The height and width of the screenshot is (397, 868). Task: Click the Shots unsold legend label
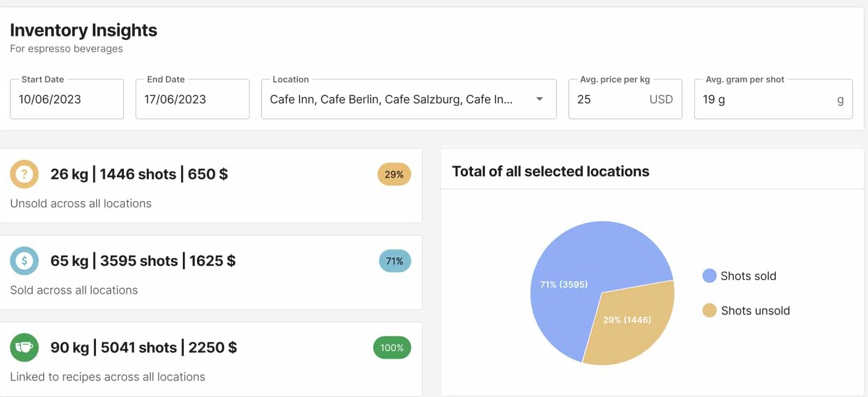(755, 311)
